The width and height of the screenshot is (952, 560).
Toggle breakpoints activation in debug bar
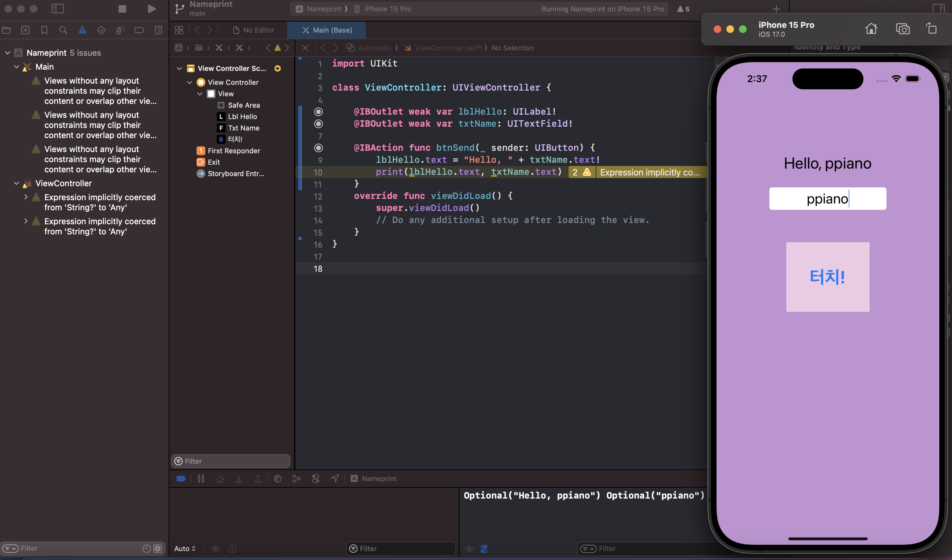click(x=181, y=478)
